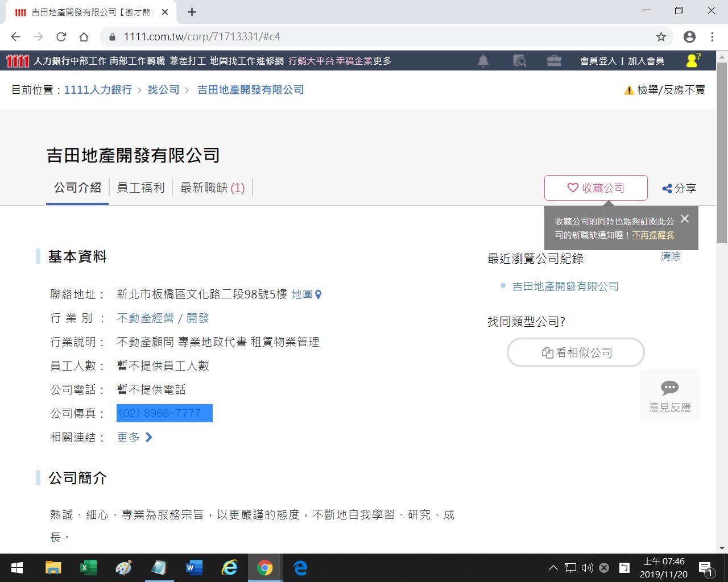This screenshot has height=582, width=728.
Task: Click the 分享 share icon
Action: point(679,189)
